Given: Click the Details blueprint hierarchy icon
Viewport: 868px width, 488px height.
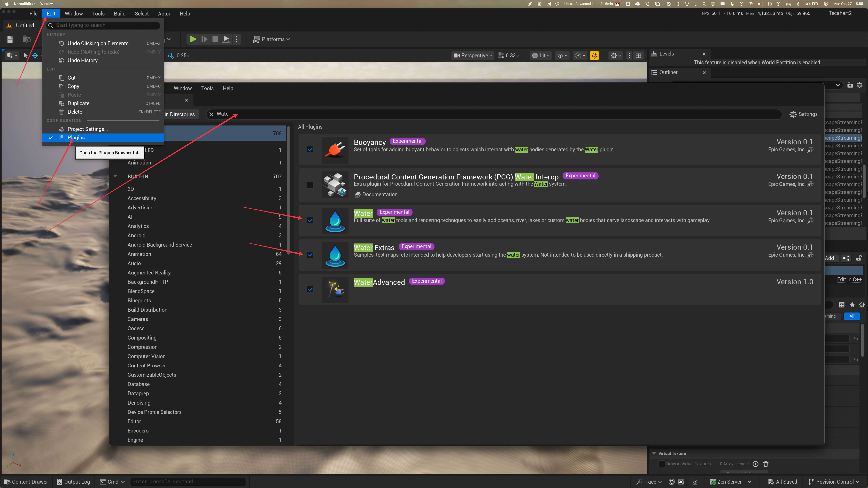Looking at the screenshot, I should pos(846,258).
